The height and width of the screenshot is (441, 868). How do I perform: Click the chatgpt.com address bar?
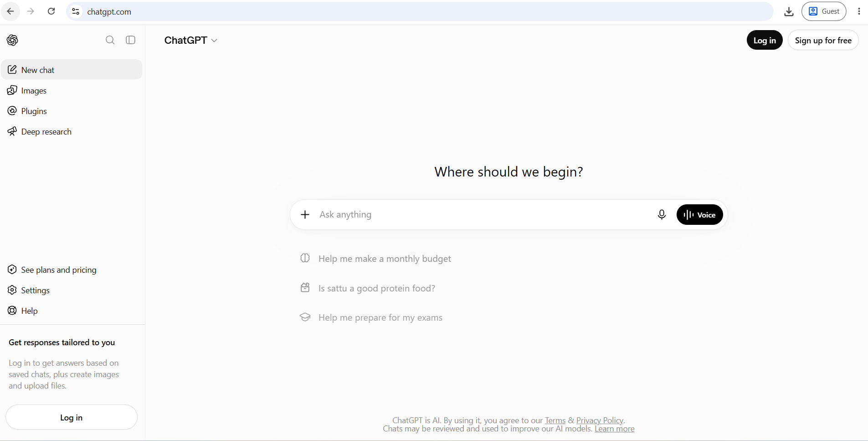pyautogui.click(x=419, y=11)
